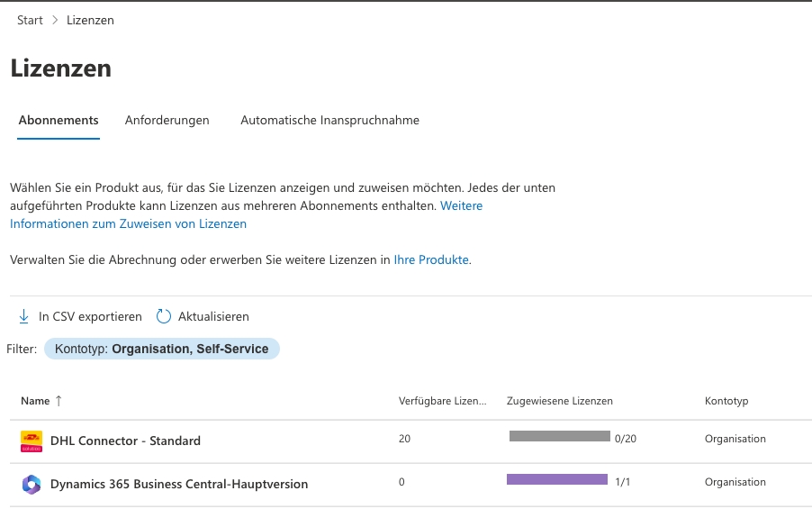Click the Zugewiesene Lizenzen column header
This screenshot has width=812, height=509.
[559, 401]
